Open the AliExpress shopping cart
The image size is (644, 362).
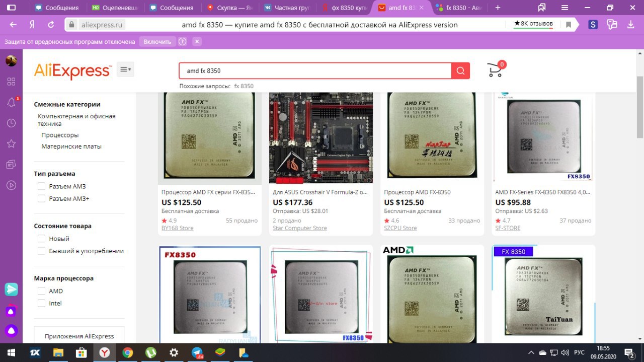click(496, 69)
